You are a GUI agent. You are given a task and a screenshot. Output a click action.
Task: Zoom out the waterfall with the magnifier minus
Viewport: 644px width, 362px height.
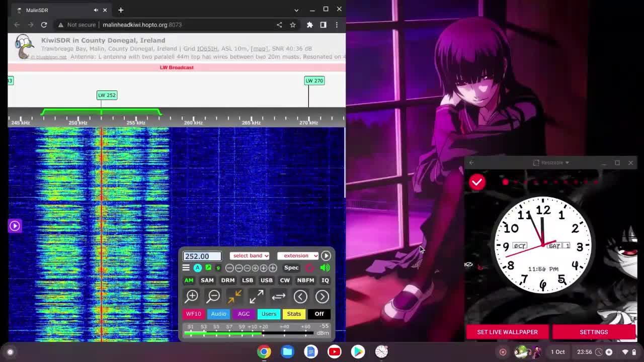(213, 297)
